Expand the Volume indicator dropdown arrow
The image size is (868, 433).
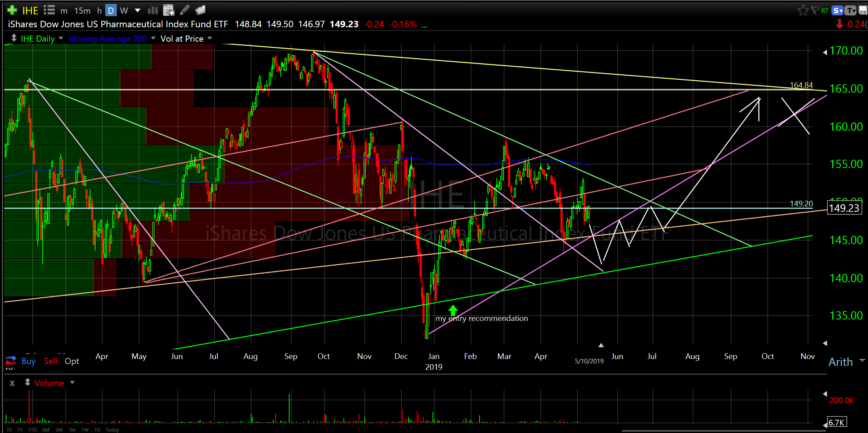coord(72,382)
